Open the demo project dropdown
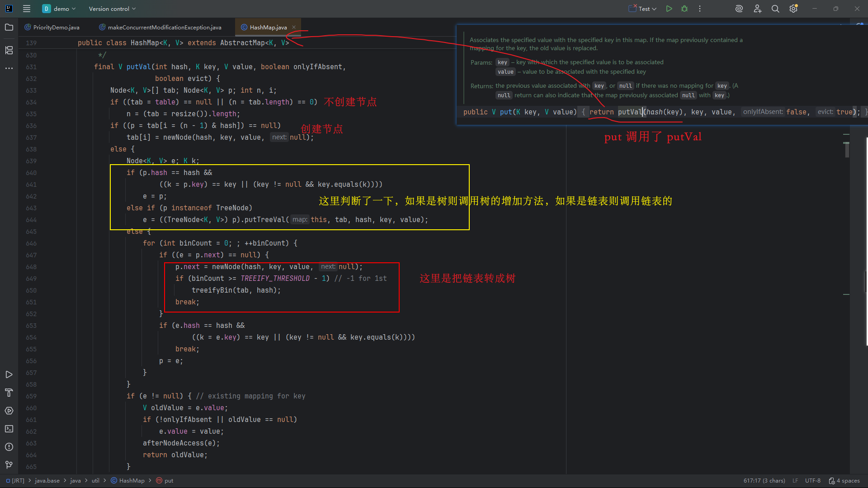Image resolution: width=868 pixels, height=488 pixels. 59,9
